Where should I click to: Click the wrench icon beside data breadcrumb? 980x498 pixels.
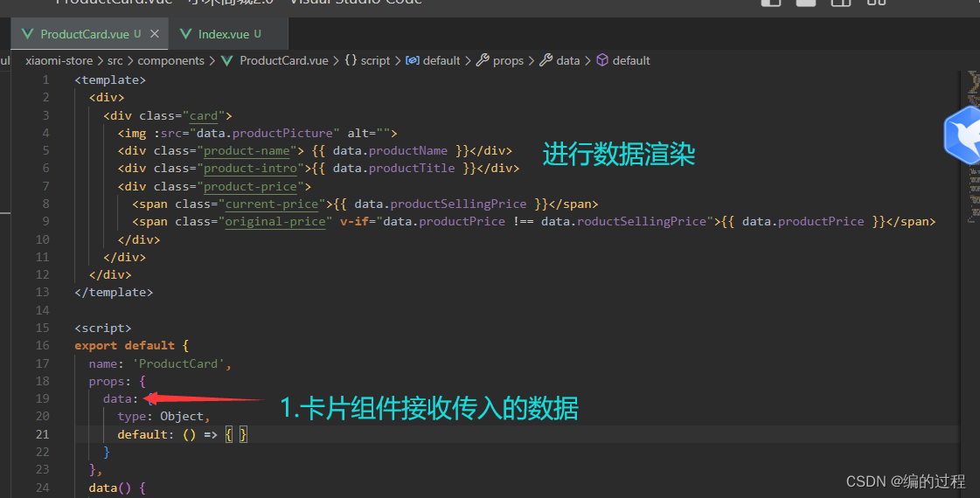pos(546,60)
